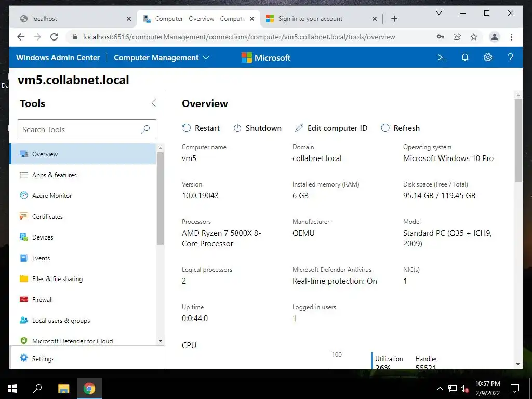Click the Files & file sharing folder icon
The image size is (532, 399).
24,278
